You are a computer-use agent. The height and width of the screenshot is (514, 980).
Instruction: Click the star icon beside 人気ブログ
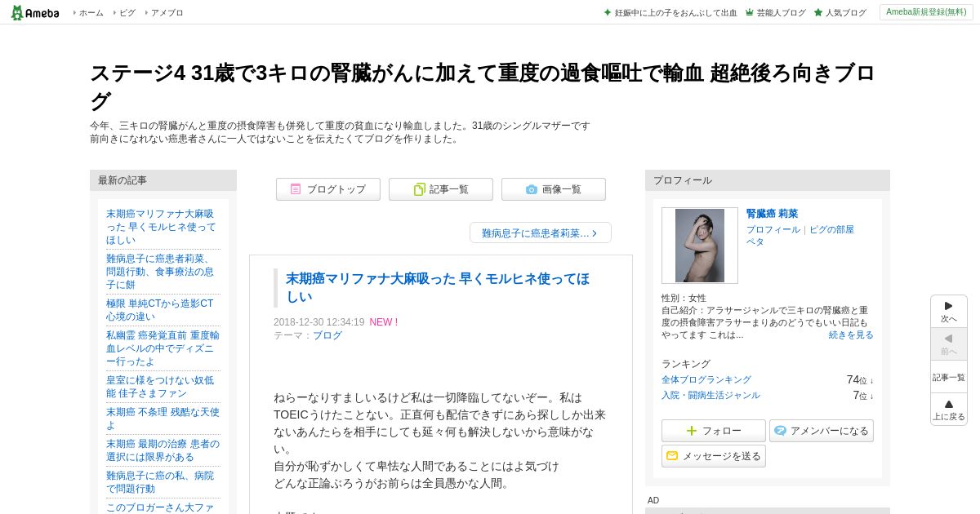tap(818, 12)
